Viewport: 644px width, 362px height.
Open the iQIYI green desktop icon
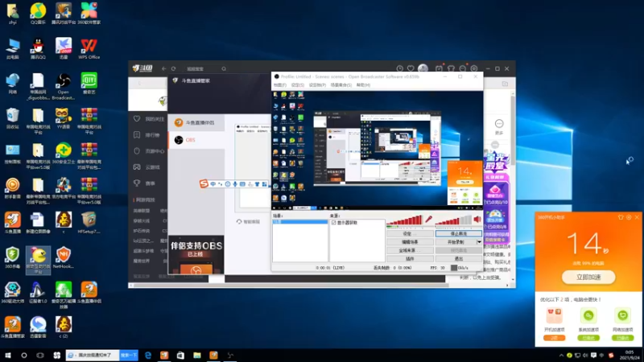[89, 84]
